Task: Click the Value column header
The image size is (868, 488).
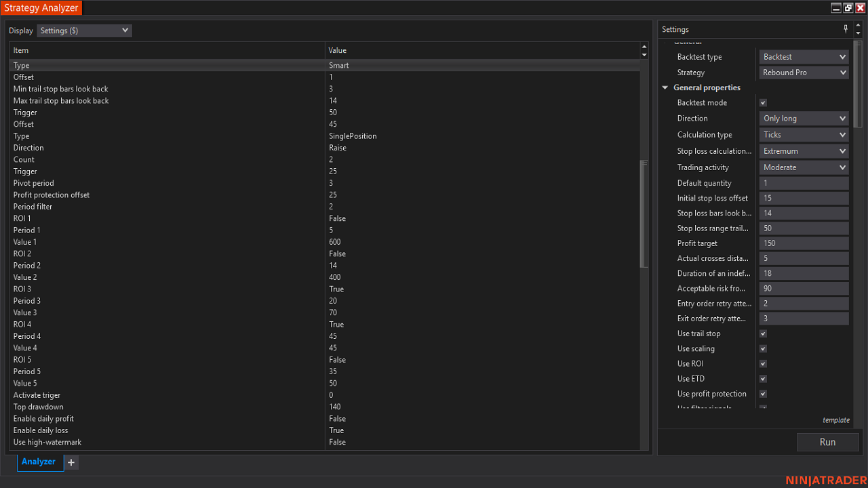Action: [482, 50]
